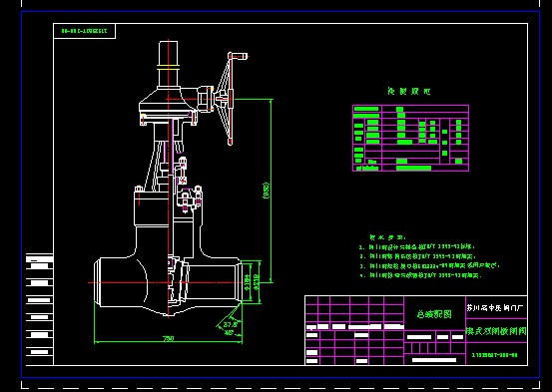Image resolution: width=552 pixels, height=392 pixels.
Task: Select the 总装配图 title block text
Action: (434, 314)
